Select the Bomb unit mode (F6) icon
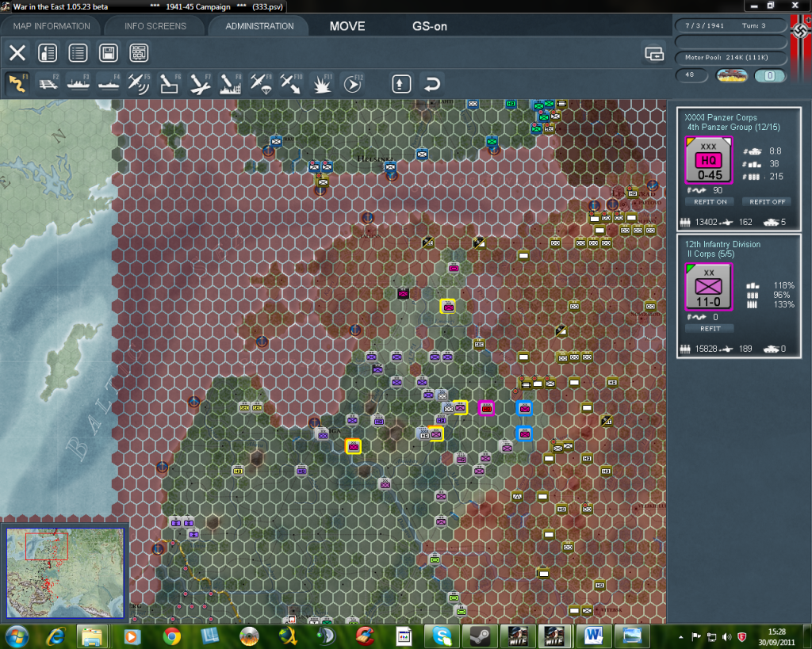This screenshot has height=649, width=812. click(170, 83)
